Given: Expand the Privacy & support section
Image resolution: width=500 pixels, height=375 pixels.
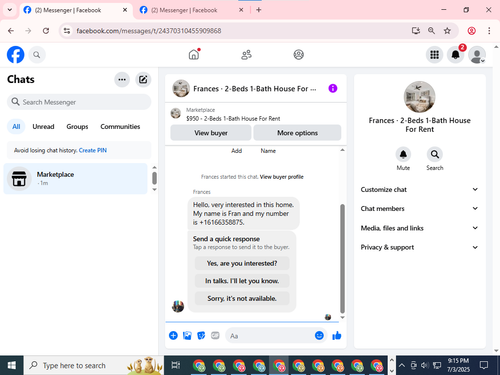Looking at the screenshot, I should (419, 247).
